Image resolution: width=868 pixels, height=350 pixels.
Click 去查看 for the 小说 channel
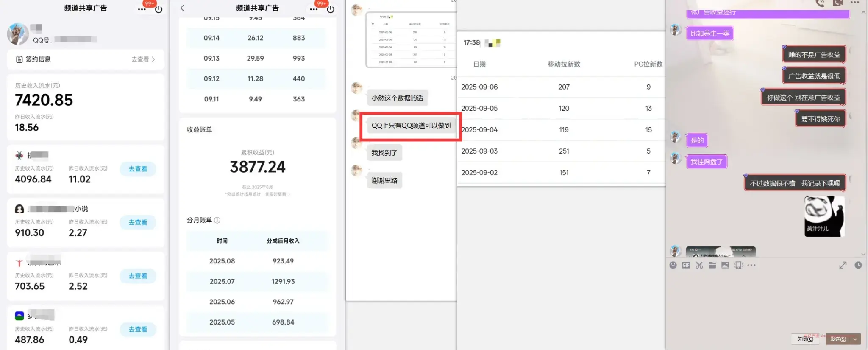coord(138,222)
